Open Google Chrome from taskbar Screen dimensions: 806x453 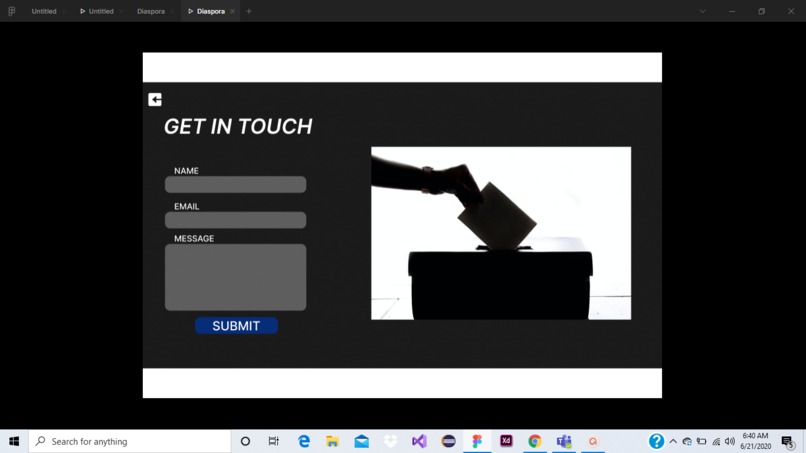[535, 441]
